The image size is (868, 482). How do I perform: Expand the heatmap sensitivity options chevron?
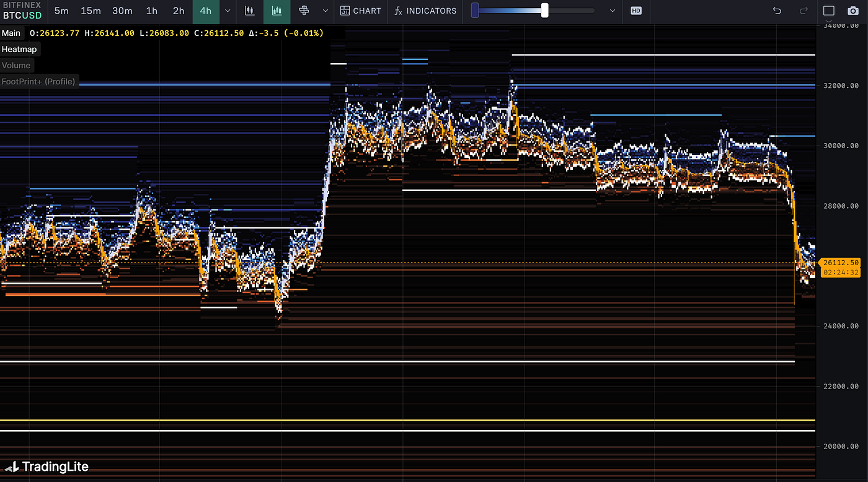coord(613,11)
